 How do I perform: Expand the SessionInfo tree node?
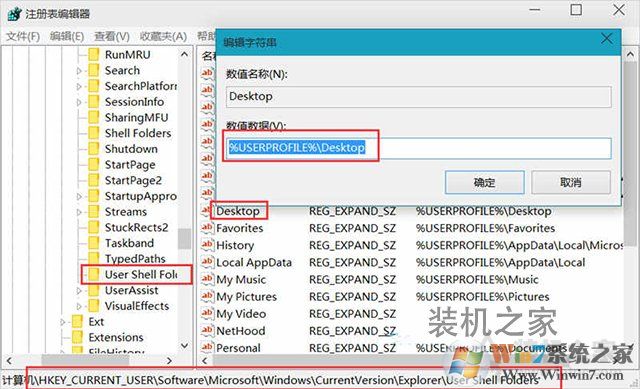[x=79, y=102]
